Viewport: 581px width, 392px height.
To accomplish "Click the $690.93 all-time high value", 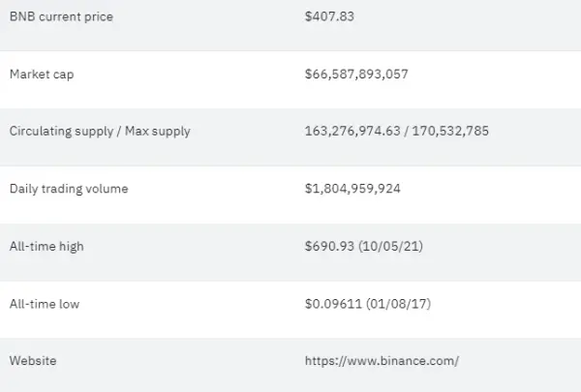I will pos(329,246).
